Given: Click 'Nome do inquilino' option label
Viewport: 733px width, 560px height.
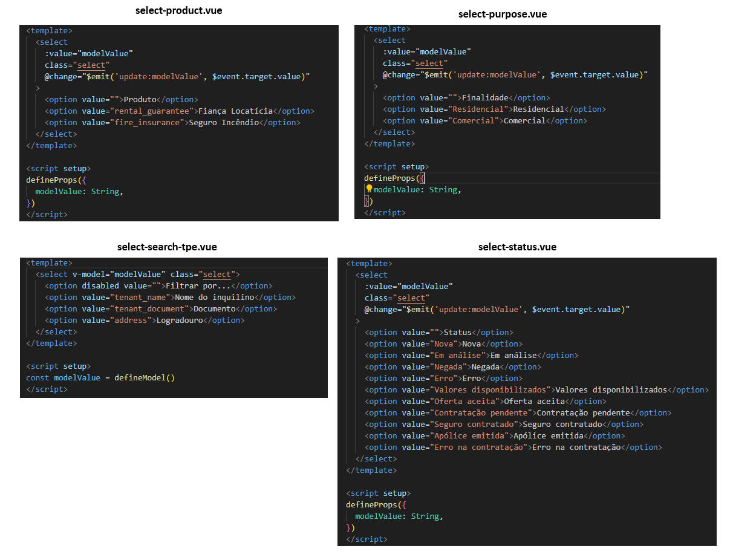Looking at the screenshot, I should (x=214, y=298).
